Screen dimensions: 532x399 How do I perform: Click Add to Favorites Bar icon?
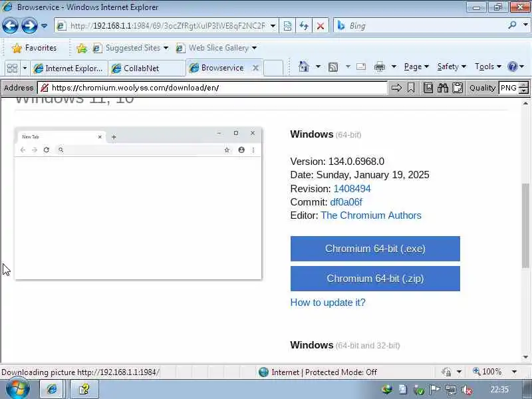pyautogui.click(x=81, y=48)
